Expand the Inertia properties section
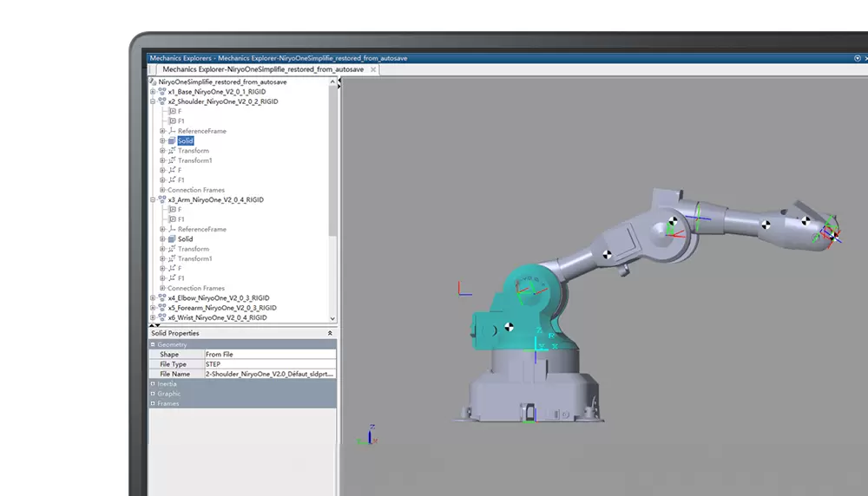The image size is (868, 496). [x=154, y=383]
